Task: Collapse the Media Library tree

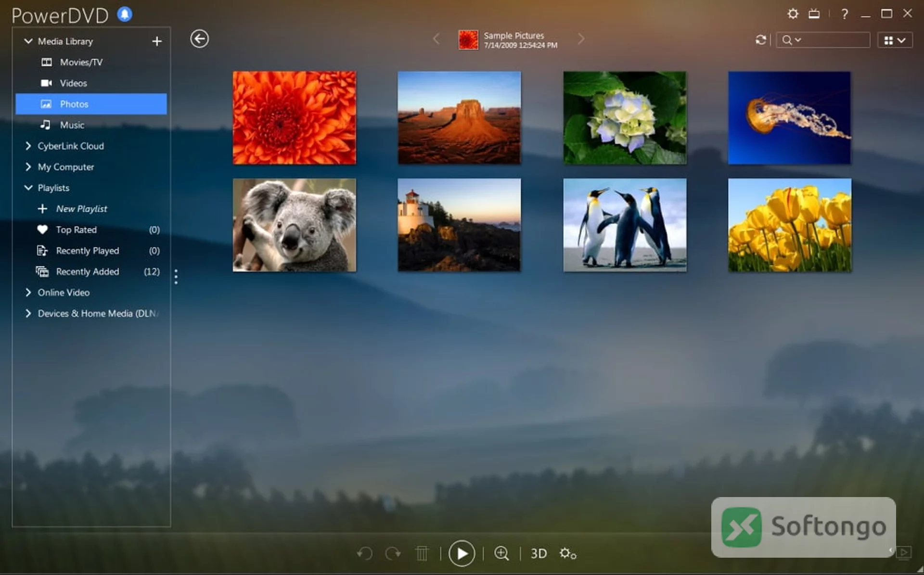Action: coord(28,41)
